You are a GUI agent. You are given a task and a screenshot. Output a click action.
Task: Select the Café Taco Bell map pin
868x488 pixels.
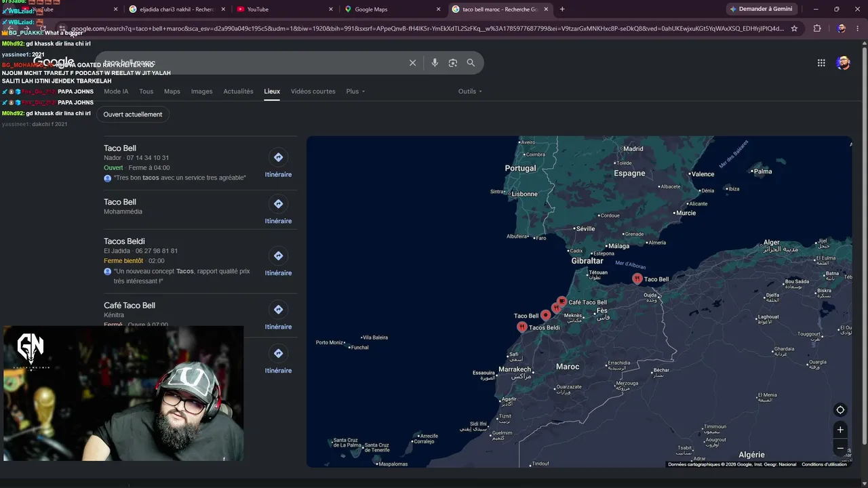click(561, 302)
